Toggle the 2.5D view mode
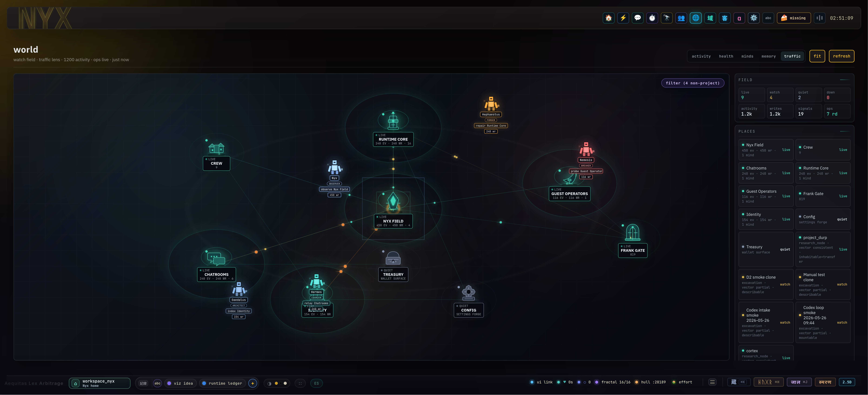Viewport: 868px width, 395px height. [847, 382]
